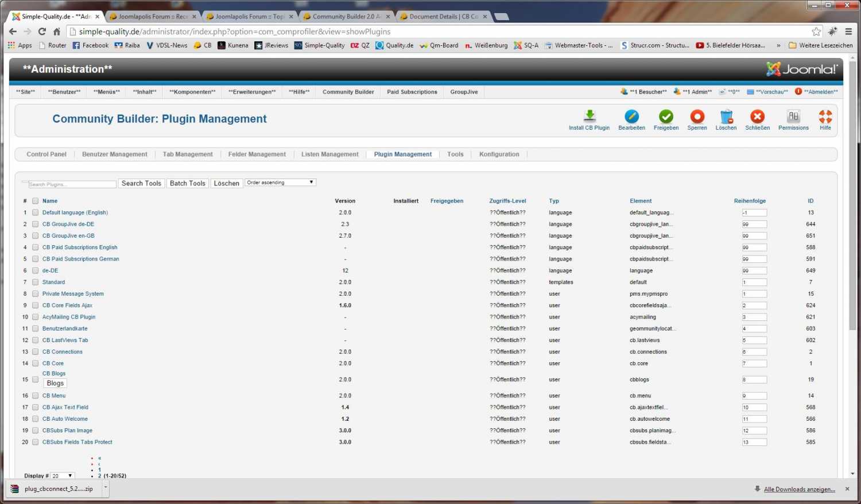861x504 pixels.
Task: Open the AcyMailing CB Plugin link
Action: pos(69,317)
